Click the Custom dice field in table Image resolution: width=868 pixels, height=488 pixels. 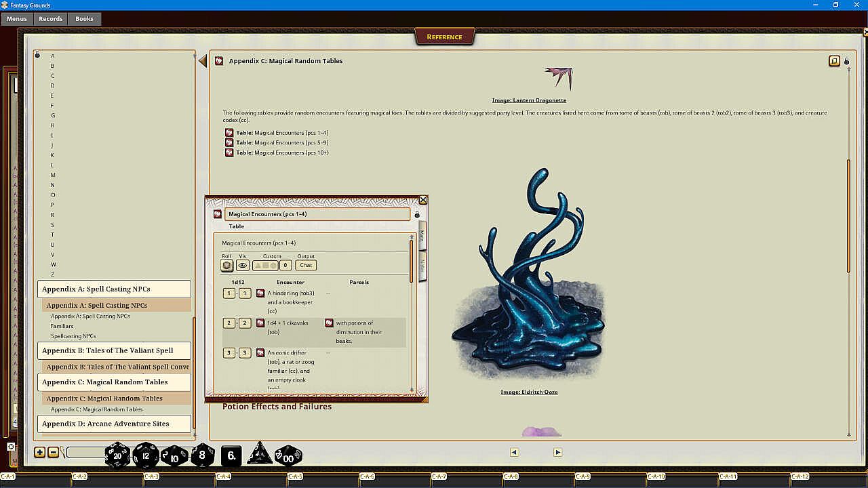tap(265, 265)
